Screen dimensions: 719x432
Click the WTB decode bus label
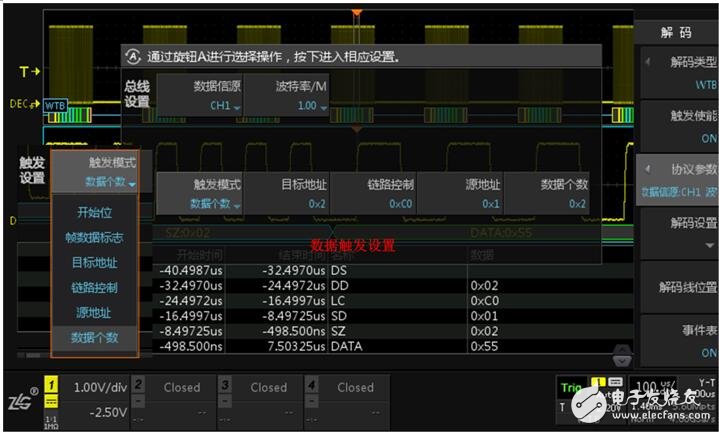53,106
